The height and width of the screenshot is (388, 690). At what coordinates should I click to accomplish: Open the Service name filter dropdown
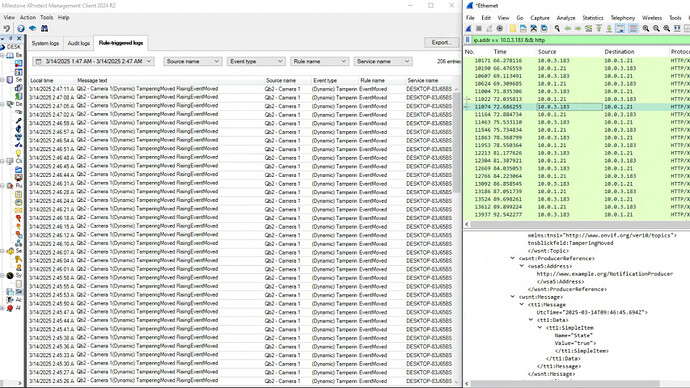382,61
